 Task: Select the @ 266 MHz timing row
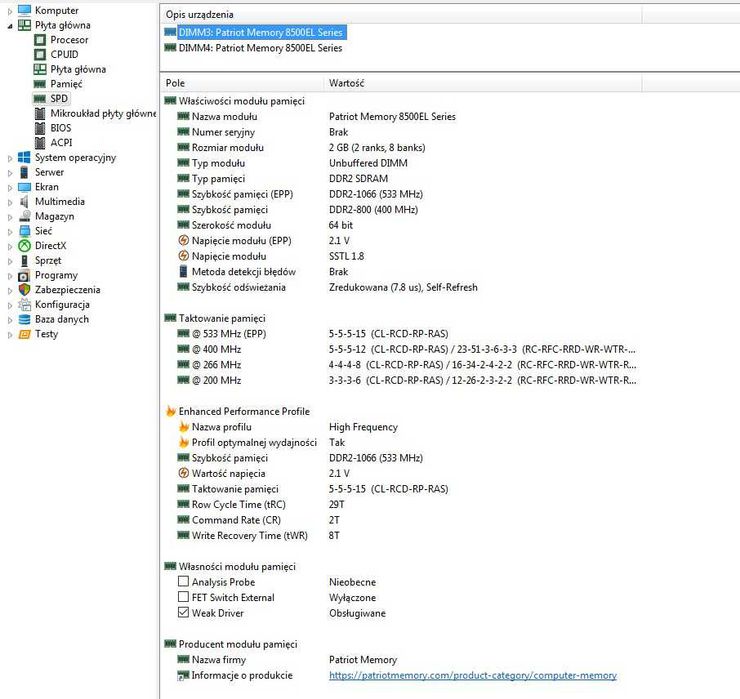coord(401,365)
